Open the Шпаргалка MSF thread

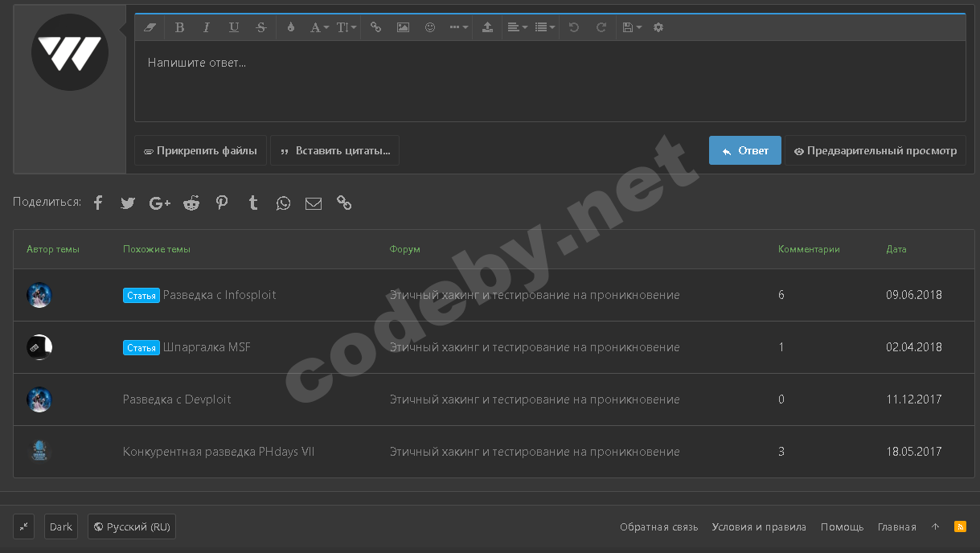click(x=207, y=347)
